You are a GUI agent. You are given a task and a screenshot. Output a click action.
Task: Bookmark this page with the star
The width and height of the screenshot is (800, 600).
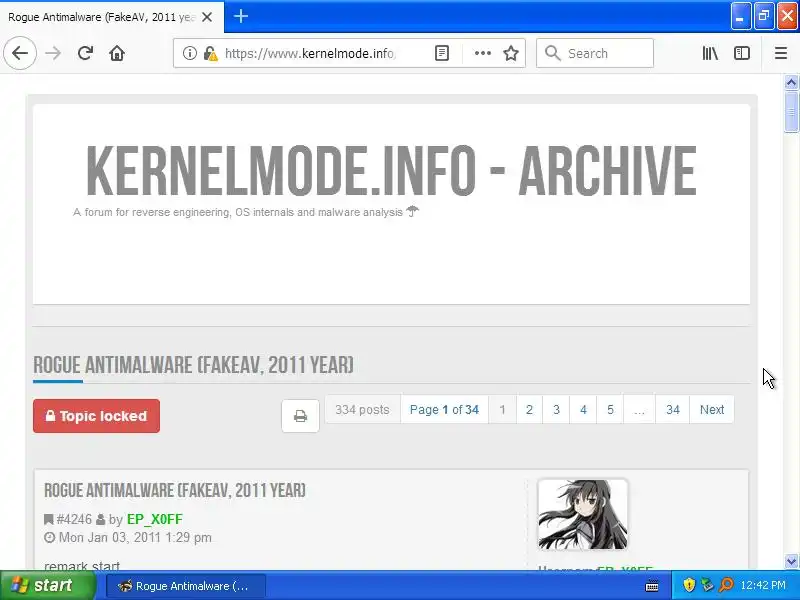click(511, 53)
